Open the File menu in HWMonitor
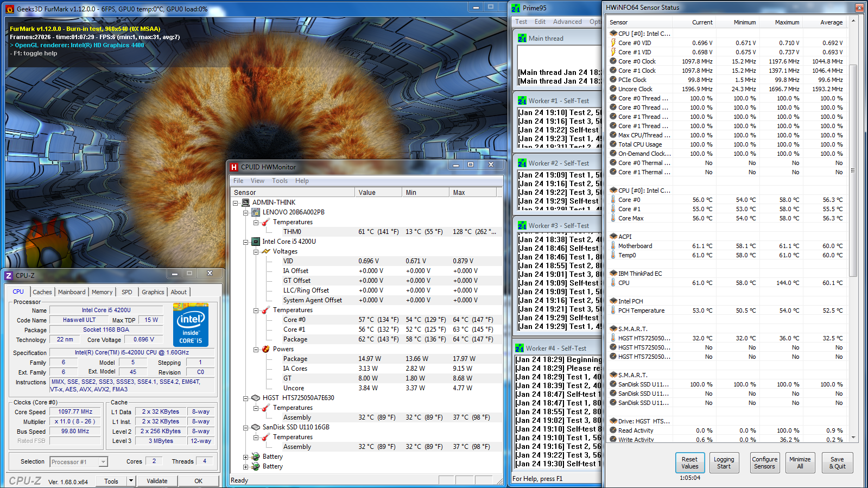 tap(238, 181)
